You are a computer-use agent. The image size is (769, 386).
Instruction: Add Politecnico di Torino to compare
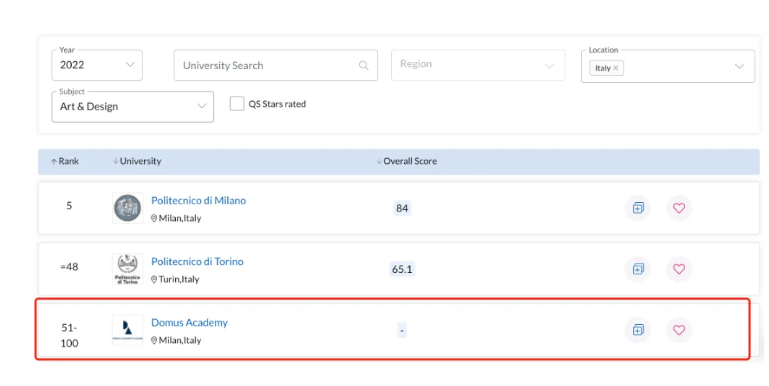[638, 269]
